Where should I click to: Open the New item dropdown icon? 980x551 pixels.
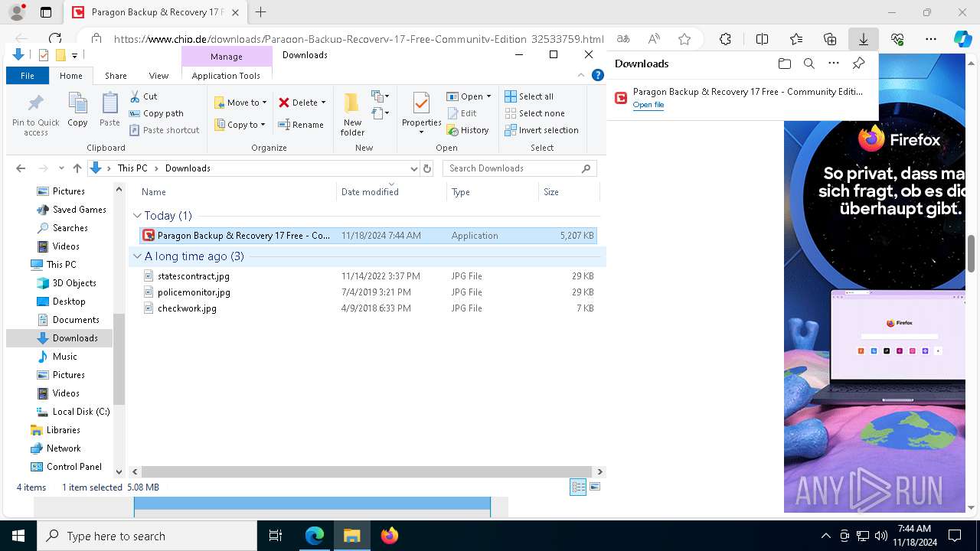click(381, 96)
